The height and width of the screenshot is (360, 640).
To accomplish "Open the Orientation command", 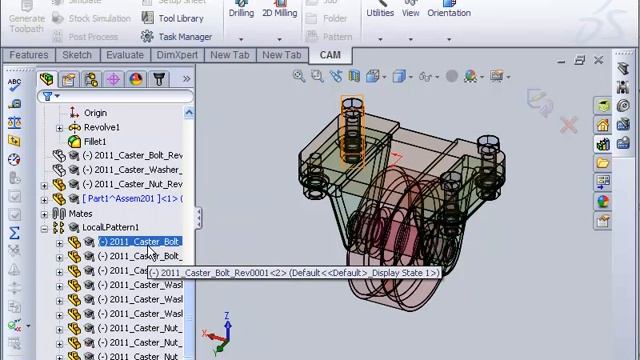I will (449, 9).
